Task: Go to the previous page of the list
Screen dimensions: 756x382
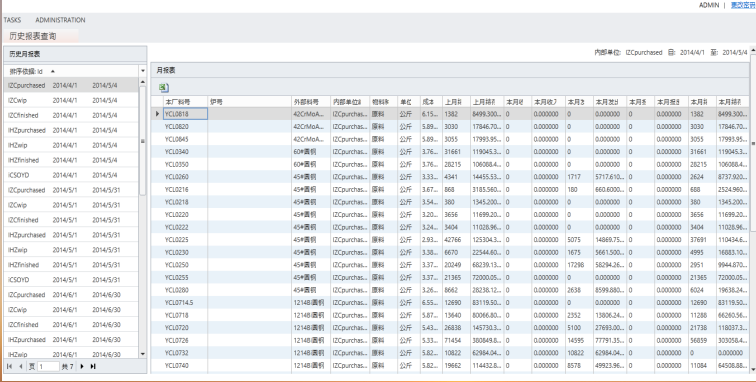Action: point(21,367)
